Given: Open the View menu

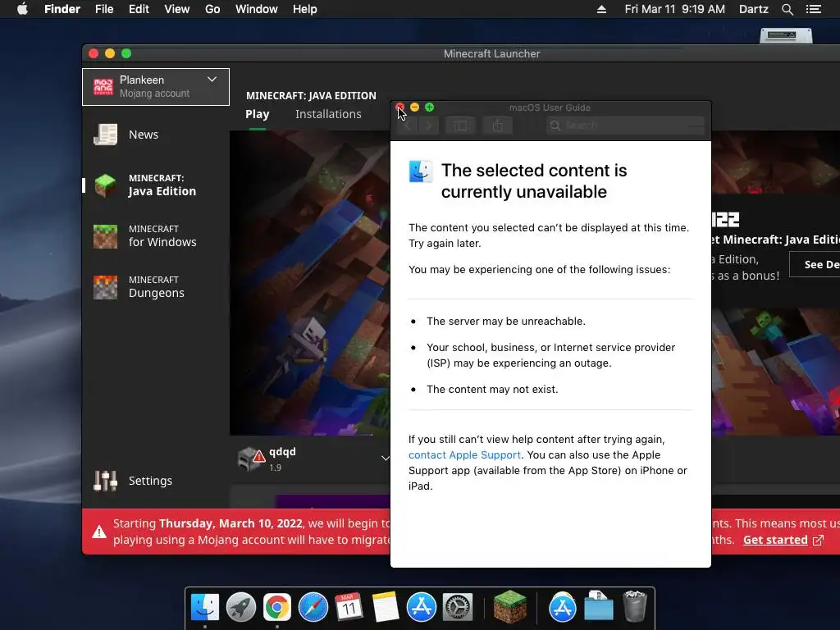Looking at the screenshot, I should point(177,9).
